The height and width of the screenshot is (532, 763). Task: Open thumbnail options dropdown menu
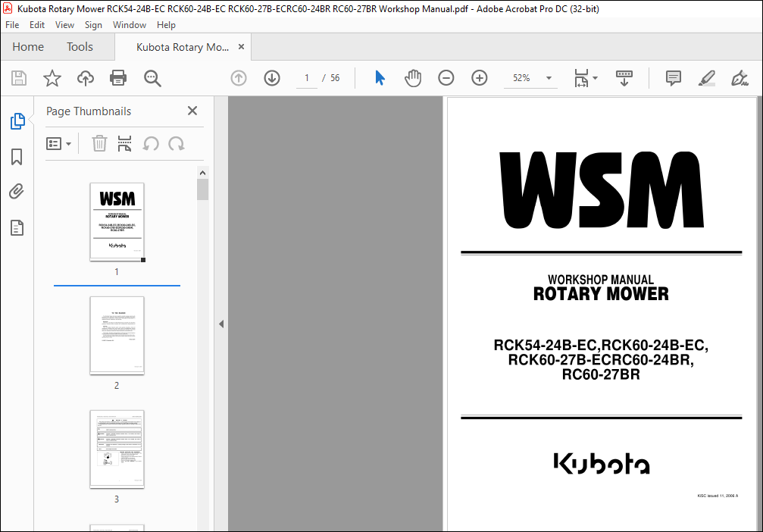(59, 143)
